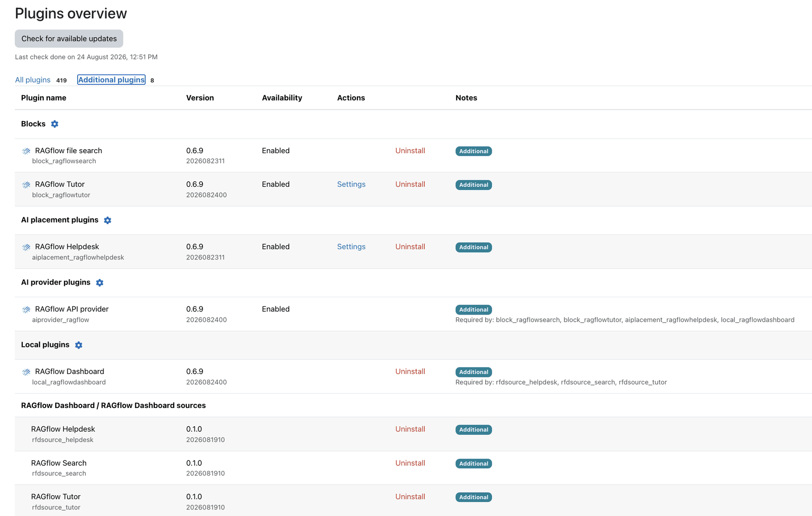Image resolution: width=812 pixels, height=516 pixels.
Task: Click the 'Plugin name' column header
Action: [x=44, y=98]
